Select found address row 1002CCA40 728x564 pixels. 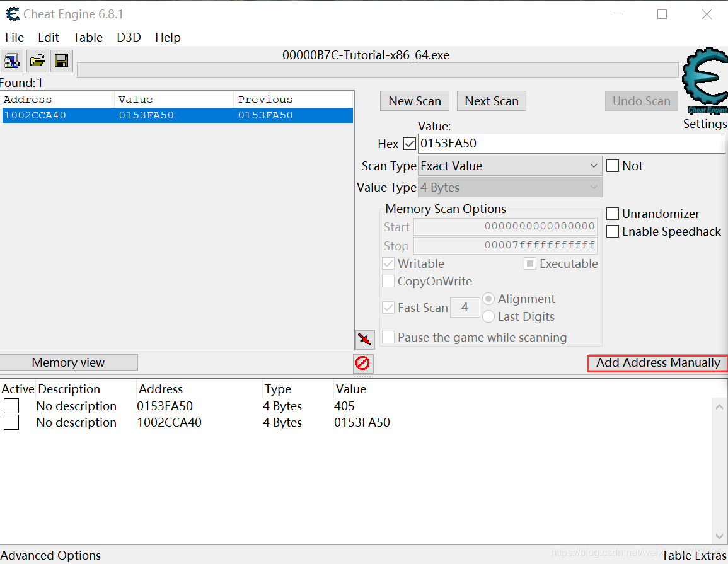click(x=177, y=115)
